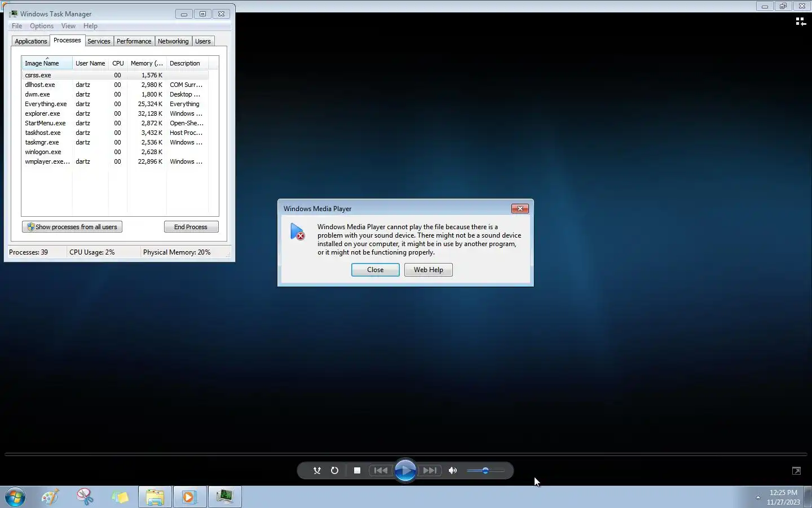Image resolution: width=812 pixels, height=508 pixels.
Task: Select the StartMenu.exe process row
Action: tap(115, 123)
